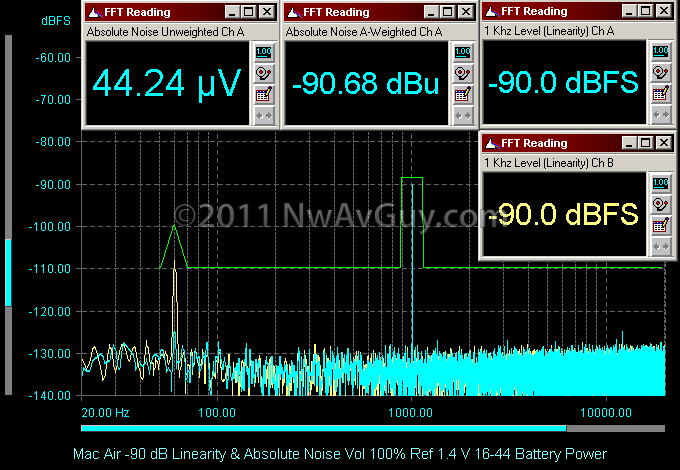
Task: Open the notepad icon in Absolute Noise A-Weighted panel
Action: tap(463, 95)
